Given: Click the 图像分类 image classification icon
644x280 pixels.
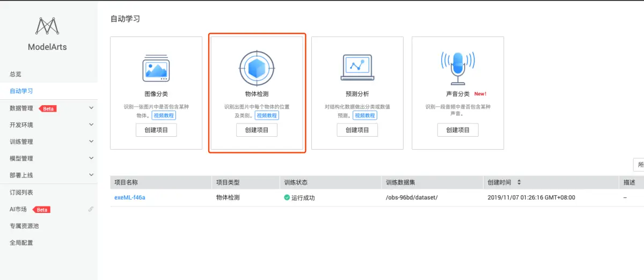Looking at the screenshot, I should 156,68.
